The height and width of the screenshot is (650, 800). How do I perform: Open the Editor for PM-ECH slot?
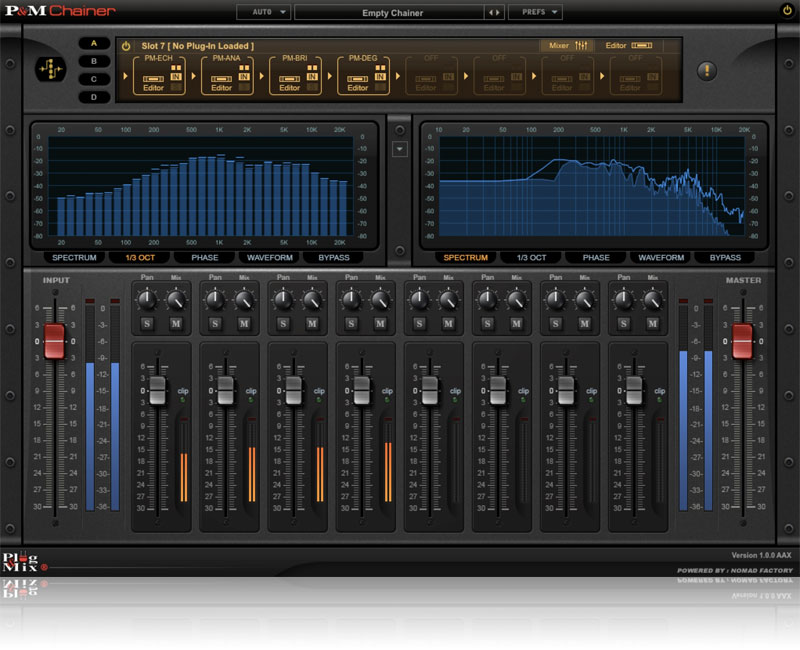click(x=153, y=88)
